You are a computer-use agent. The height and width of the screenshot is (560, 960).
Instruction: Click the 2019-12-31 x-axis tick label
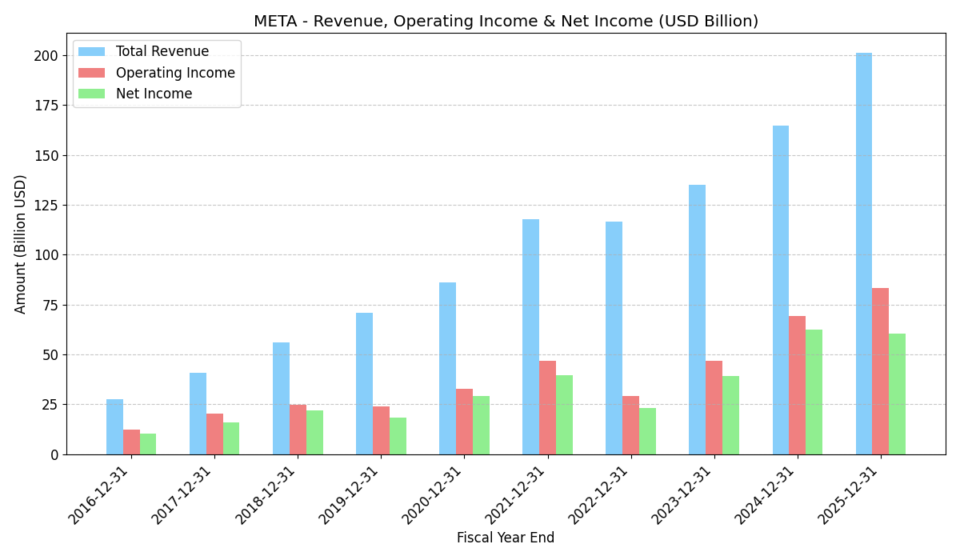click(x=350, y=494)
